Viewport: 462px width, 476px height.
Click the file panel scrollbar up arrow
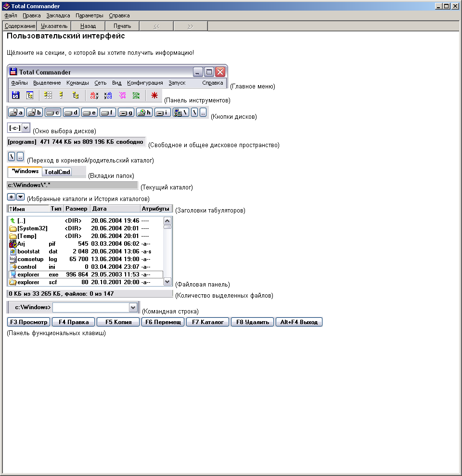coord(167,221)
